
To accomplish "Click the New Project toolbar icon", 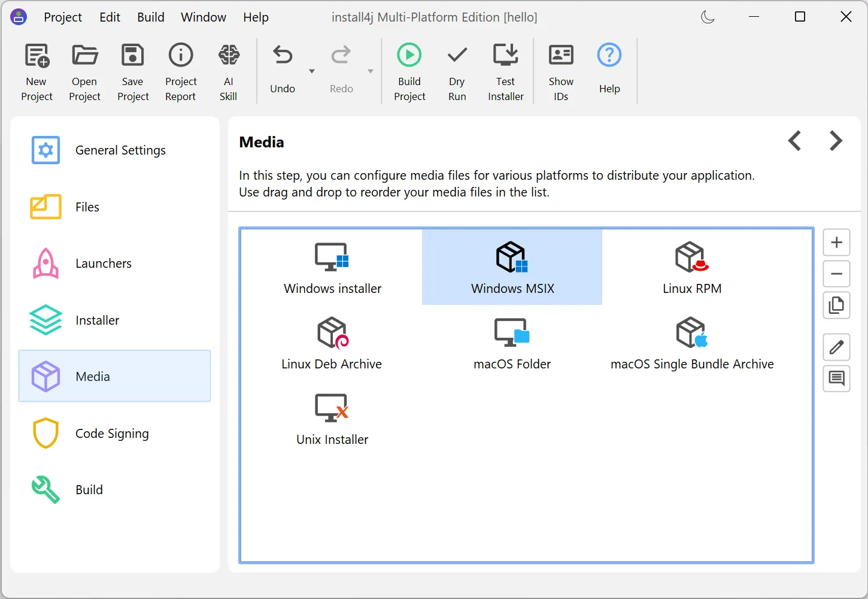I will click(37, 72).
